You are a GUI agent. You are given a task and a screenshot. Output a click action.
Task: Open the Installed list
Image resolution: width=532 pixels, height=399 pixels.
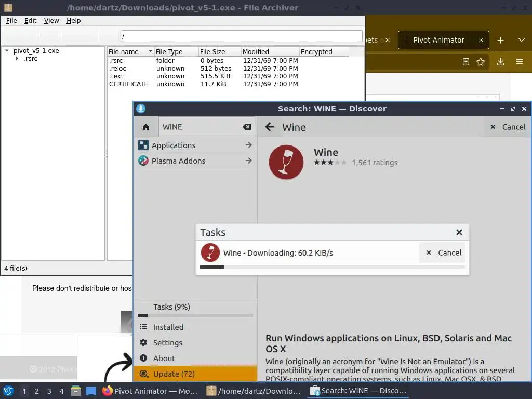click(x=195, y=327)
